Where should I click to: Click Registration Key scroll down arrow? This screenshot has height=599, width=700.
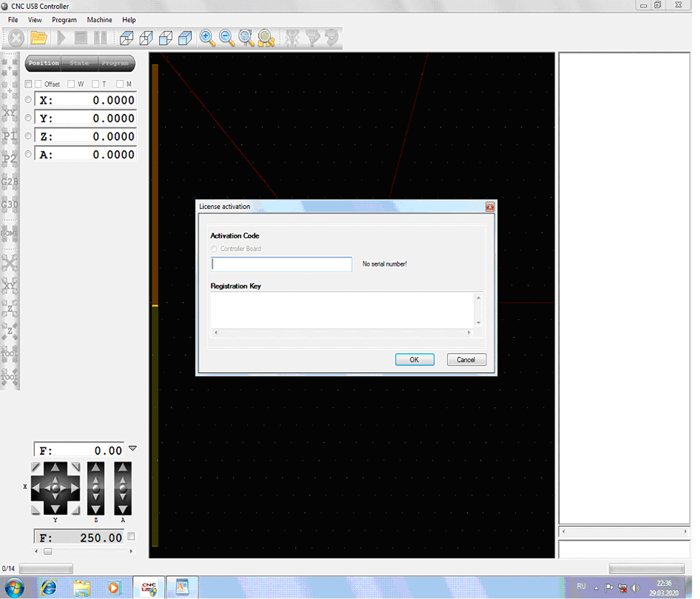(x=479, y=323)
